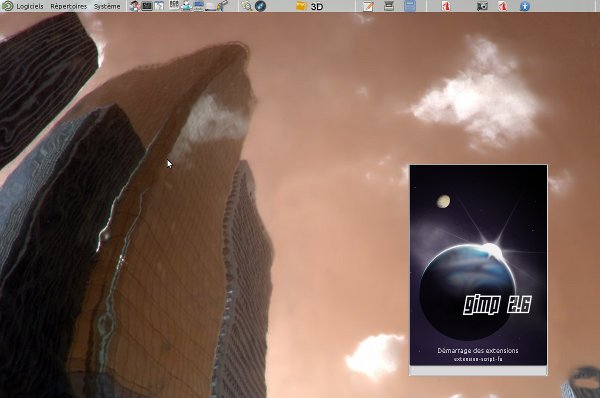
Task: Open the printer launcher icon
Action: (x=186, y=6)
